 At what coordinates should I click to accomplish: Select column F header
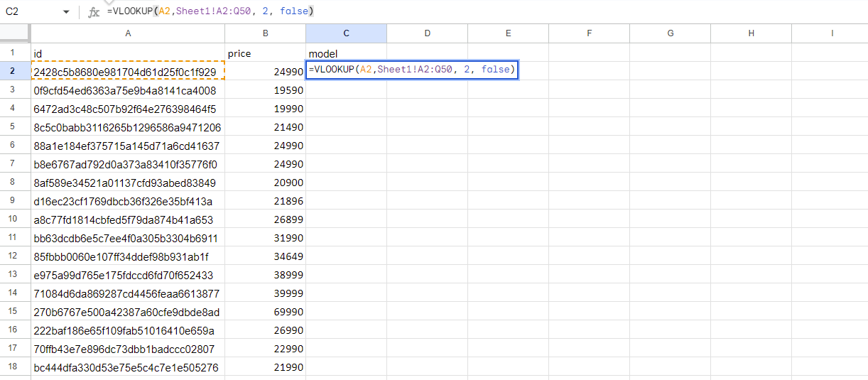(590, 33)
